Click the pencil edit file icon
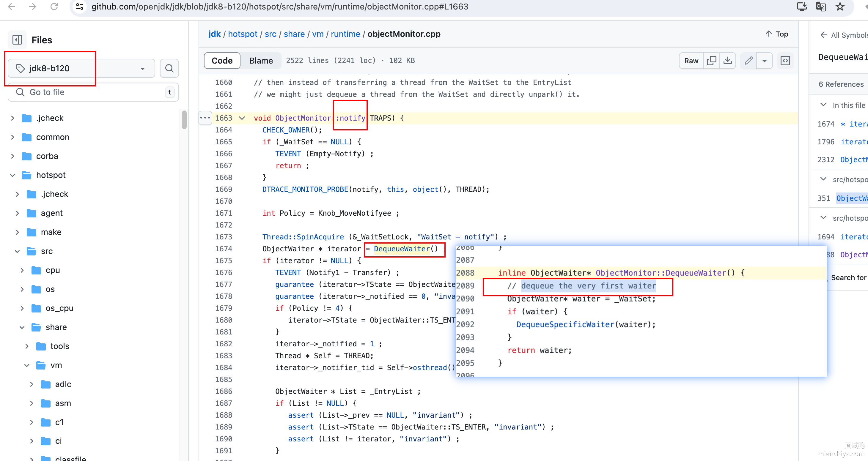868x461 pixels. point(749,61)
